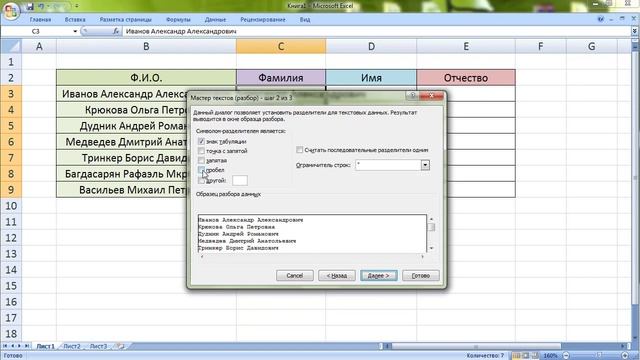Click last-sheet navigation arrow
The image size is (640, 360).
coord(27,346)
